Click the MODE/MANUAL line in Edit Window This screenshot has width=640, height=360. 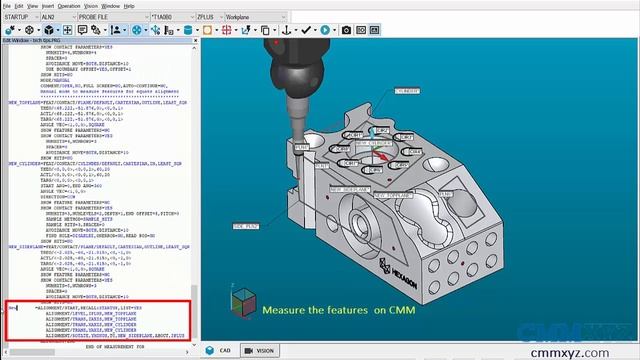pyautogui.click(x=55, y=80)
